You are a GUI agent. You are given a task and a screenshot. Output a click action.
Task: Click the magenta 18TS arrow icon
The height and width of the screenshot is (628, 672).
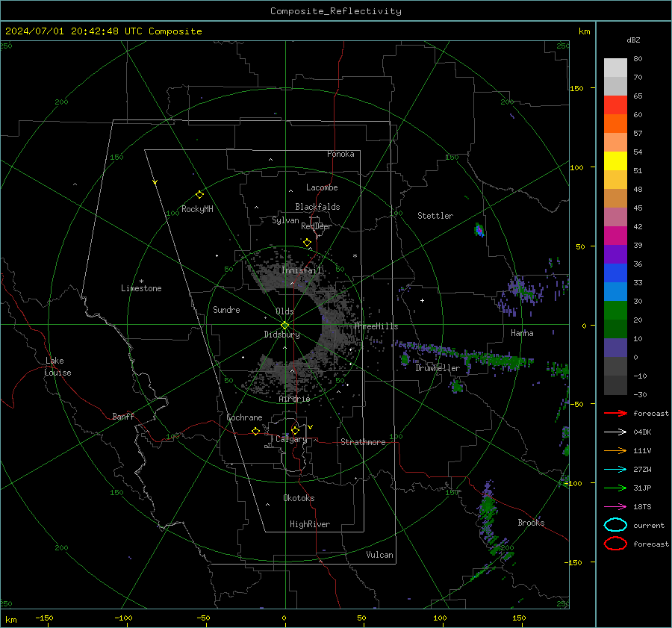click(615, 506)
